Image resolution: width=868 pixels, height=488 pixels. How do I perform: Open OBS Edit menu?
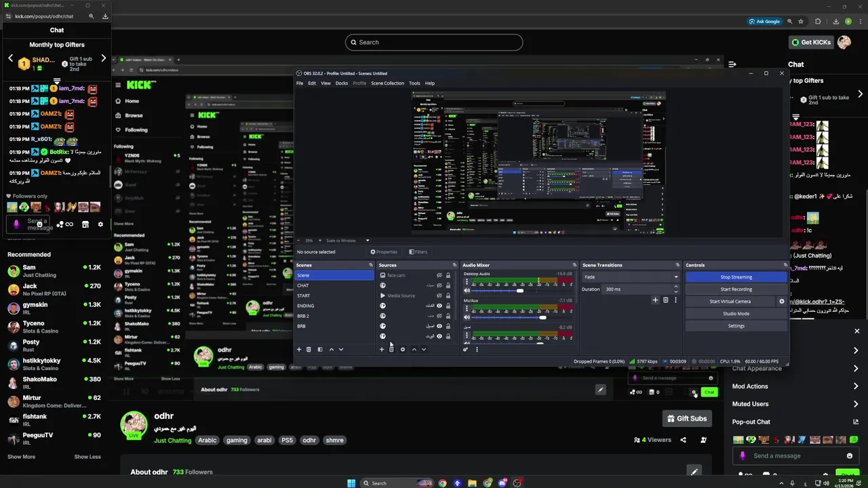[312, 83]
